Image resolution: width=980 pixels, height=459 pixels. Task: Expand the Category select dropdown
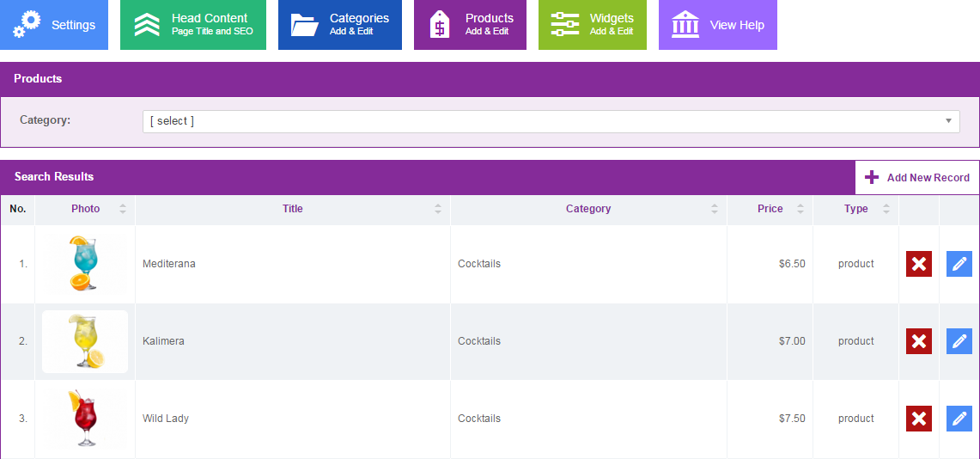(x=551, y=121)
